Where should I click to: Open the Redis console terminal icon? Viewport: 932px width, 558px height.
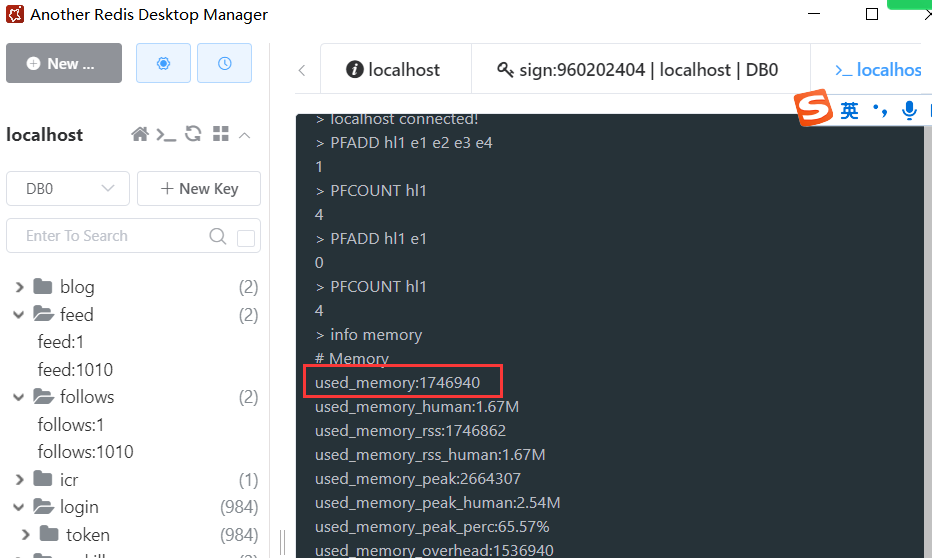click(x=166, y=135)
